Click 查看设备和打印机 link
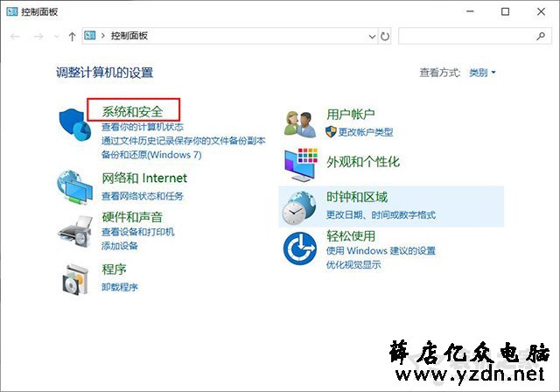Screen dimensions: 560x392 (x=138, y=232)
